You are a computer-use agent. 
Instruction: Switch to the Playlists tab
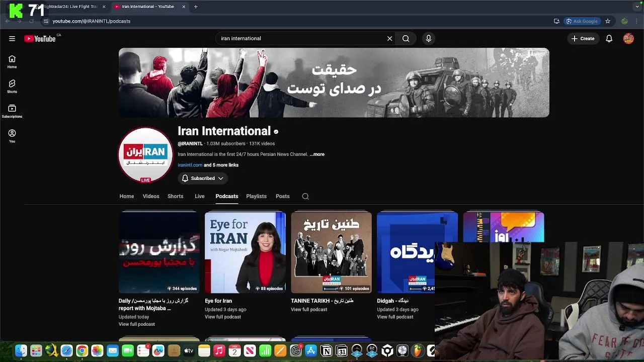[x=257, y=196]
